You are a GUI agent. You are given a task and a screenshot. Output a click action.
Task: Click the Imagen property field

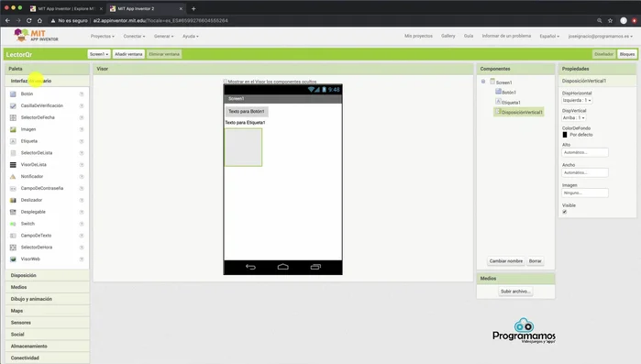pyautogui.click(x=585, y=193)
